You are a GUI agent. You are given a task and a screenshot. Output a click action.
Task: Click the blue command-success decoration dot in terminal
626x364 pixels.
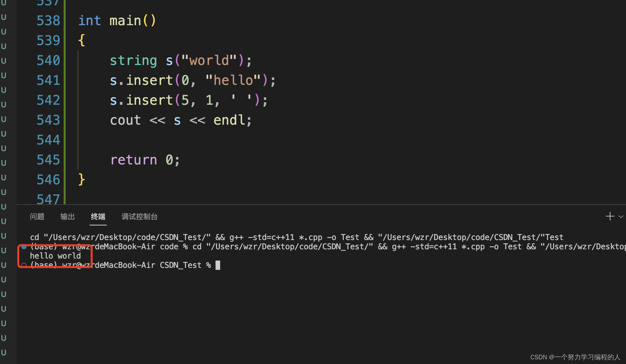point(24,247)
